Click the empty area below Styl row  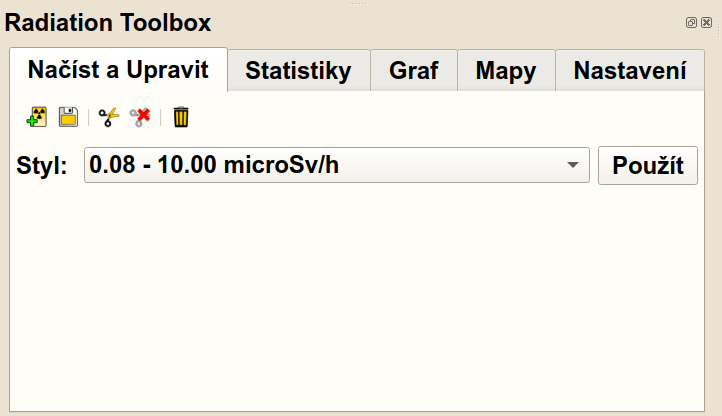(x=360, y=300)
